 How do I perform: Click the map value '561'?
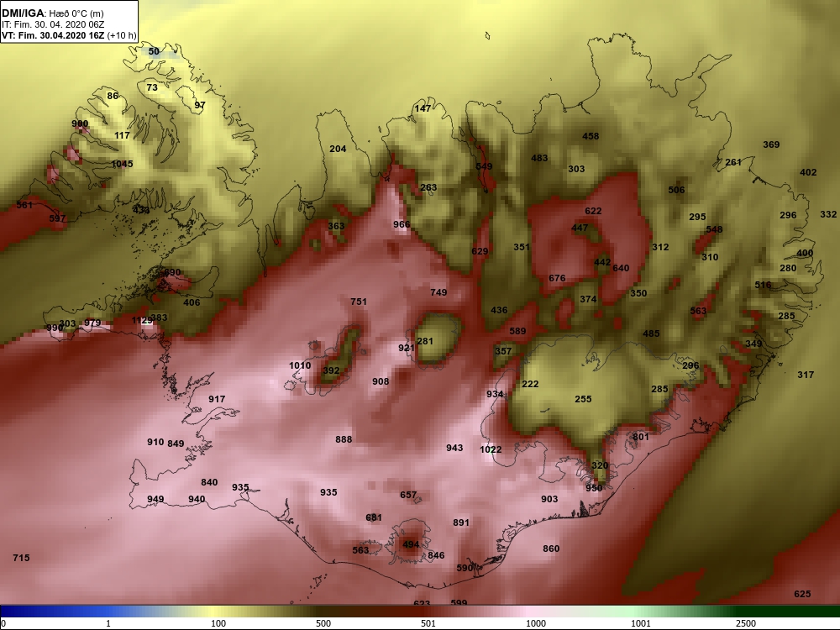24,205
